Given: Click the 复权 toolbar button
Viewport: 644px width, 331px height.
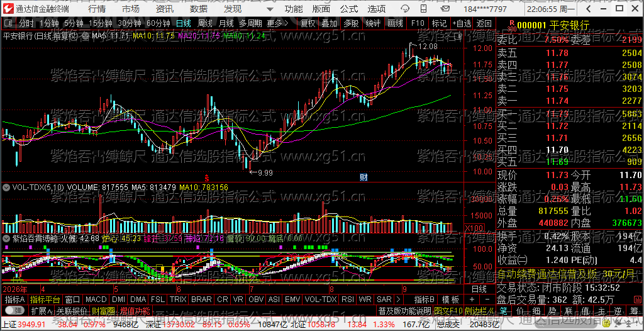Looking at the screenshot, I should [308, 23].
